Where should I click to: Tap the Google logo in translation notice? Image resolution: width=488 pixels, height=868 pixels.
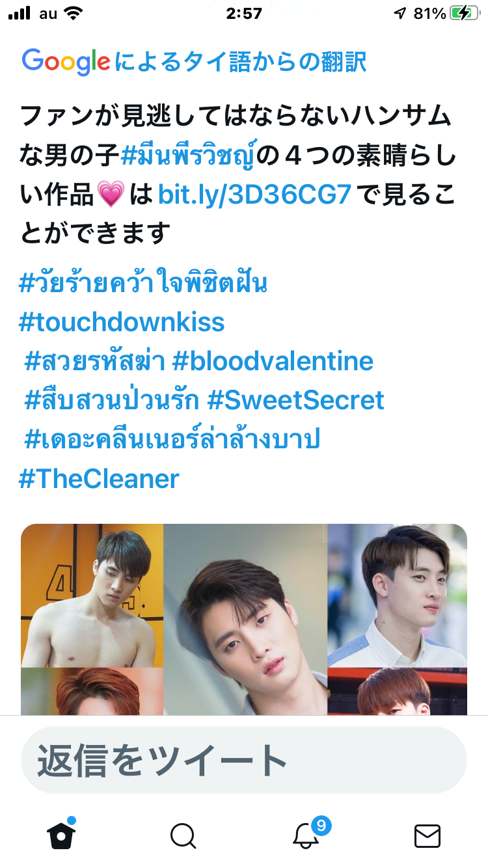pyautogui.click(x=66, y=62)
